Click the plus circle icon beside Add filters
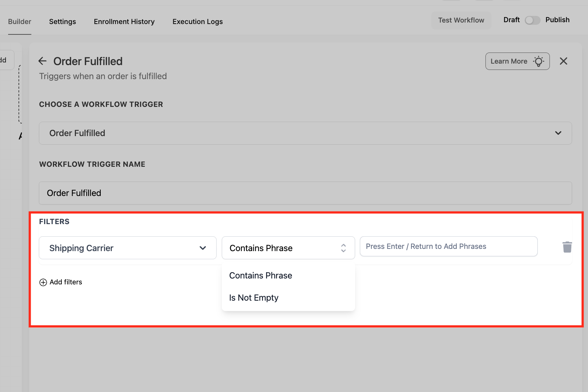 tap(43, 282)
